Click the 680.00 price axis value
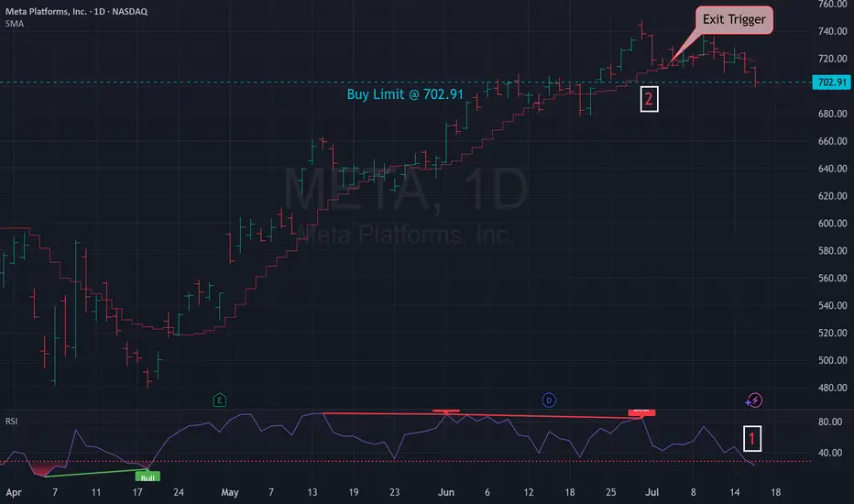Image resolution: width=854 pixels, height=504 pixels. click(x=833, y=114)
